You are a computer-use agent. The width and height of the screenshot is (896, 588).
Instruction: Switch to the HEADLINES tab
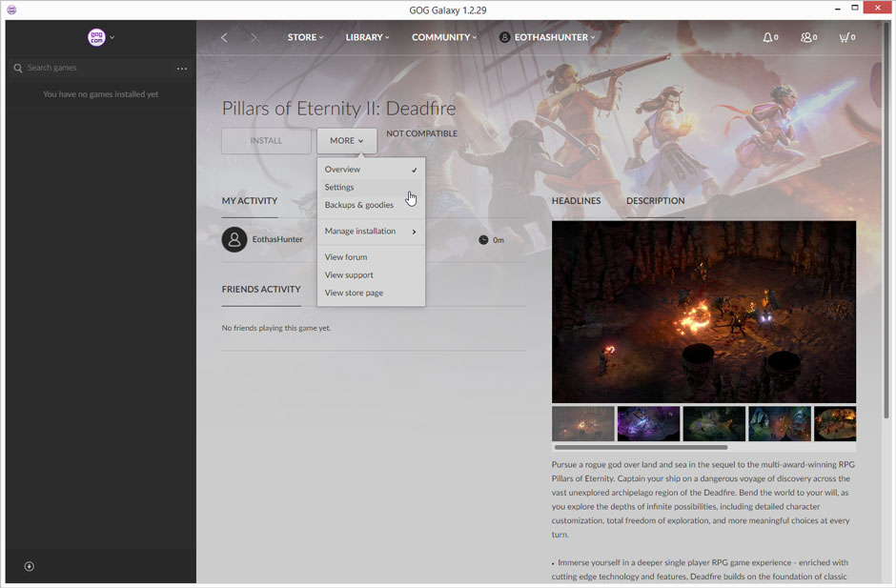tap(576, 200)
